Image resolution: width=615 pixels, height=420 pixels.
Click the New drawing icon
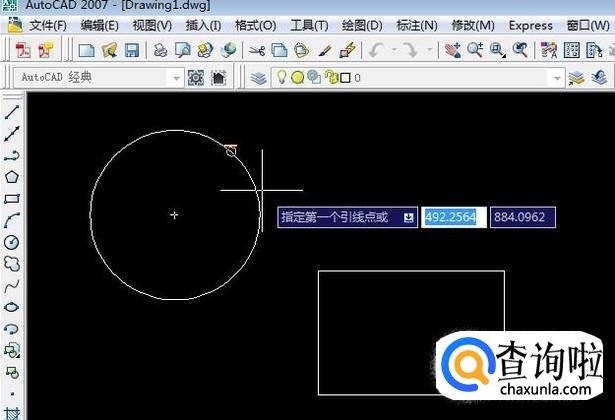(86, 50)
